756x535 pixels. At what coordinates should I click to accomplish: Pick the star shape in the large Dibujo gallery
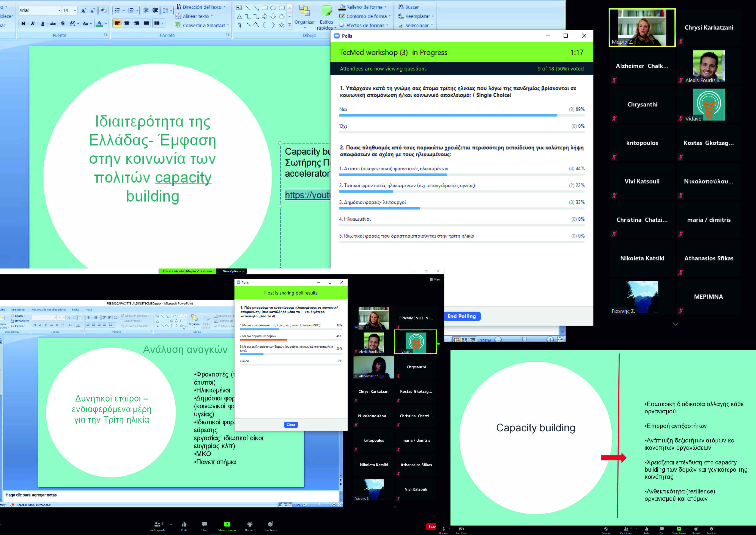pos(281,25)
